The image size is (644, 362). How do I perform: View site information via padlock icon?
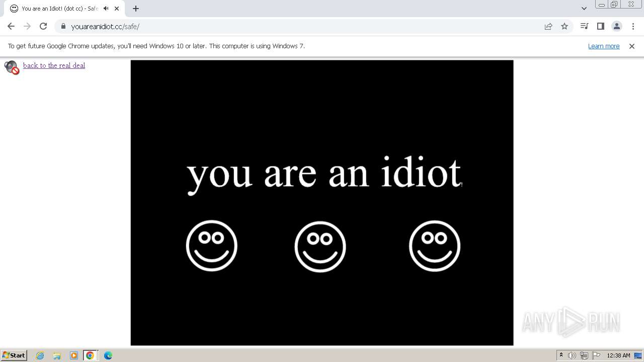(x=63, y=26)
